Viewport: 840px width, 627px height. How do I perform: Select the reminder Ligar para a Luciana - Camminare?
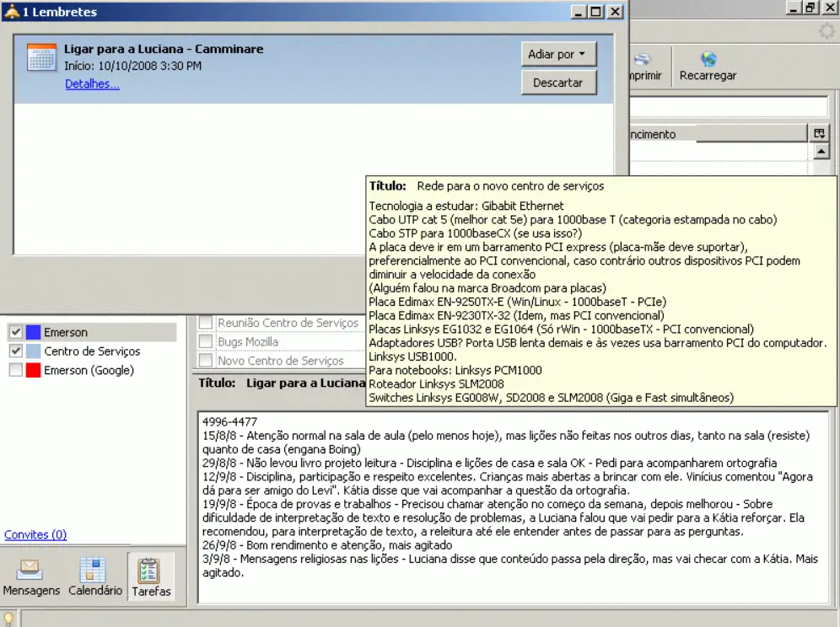(x=314, y=69)
